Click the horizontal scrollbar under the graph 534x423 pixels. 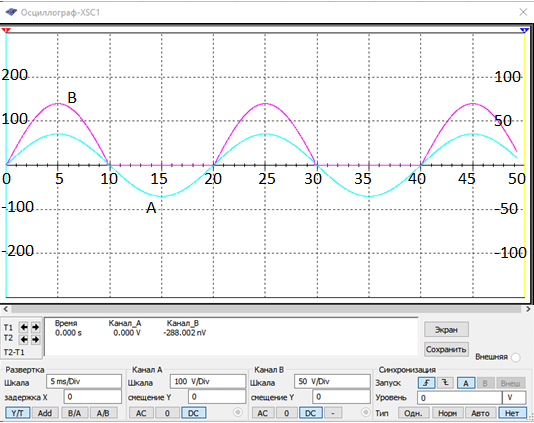[x=266, y=309]
